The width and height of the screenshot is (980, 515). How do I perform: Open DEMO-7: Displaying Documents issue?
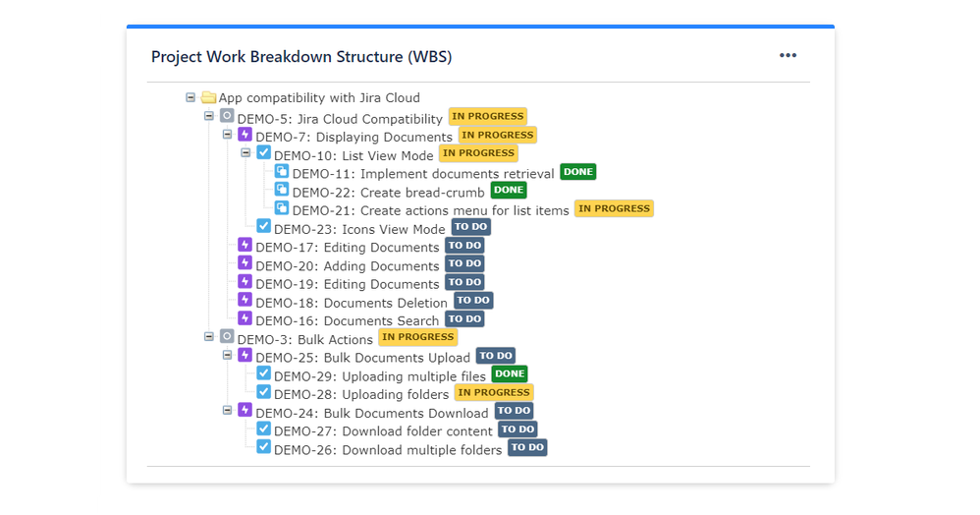pyautogui.click(x=354, y=137)
